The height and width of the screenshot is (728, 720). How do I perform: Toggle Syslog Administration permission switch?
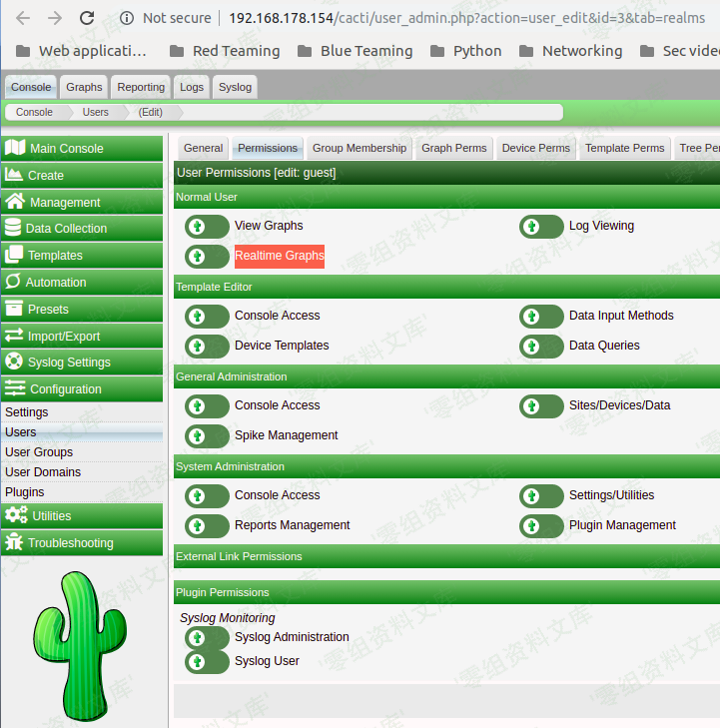pos(207,638)
